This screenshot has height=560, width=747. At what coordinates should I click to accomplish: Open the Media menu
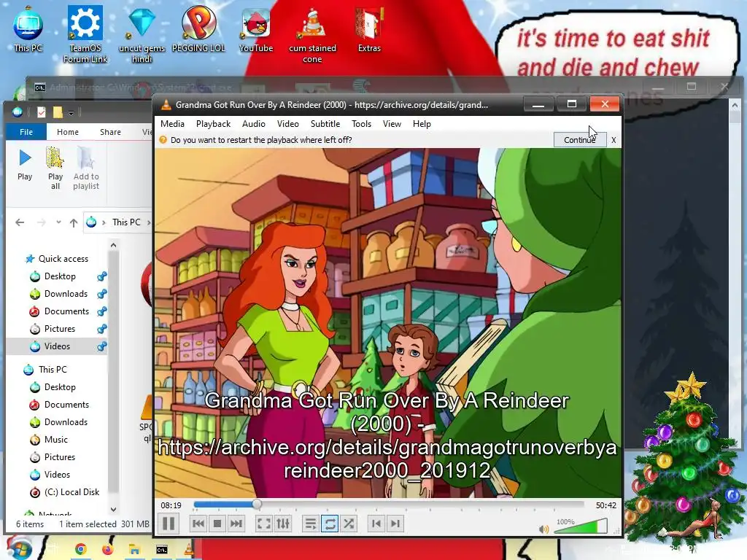pos(172,124)
